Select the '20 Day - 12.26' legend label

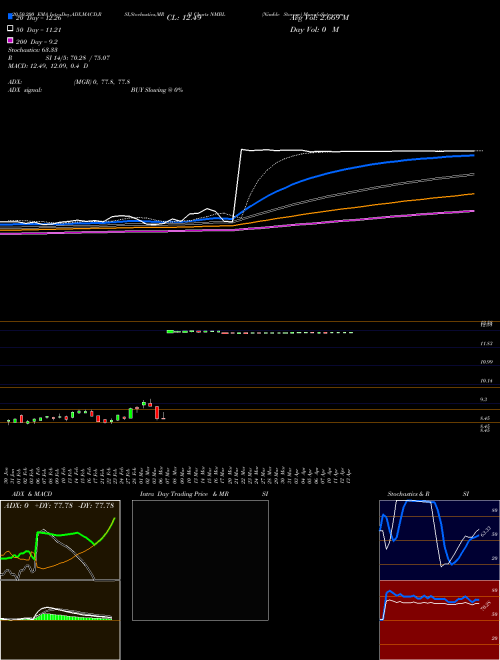click(39, 18)
